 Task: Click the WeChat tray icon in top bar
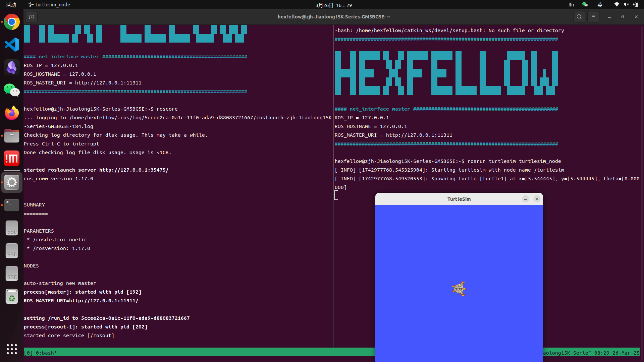[x=585, y=5]
